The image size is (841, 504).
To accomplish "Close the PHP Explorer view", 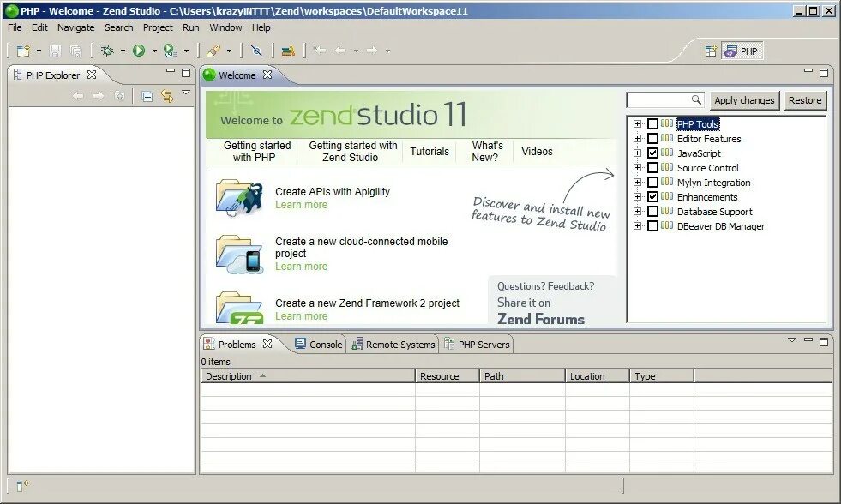I will tap(92, 75).
